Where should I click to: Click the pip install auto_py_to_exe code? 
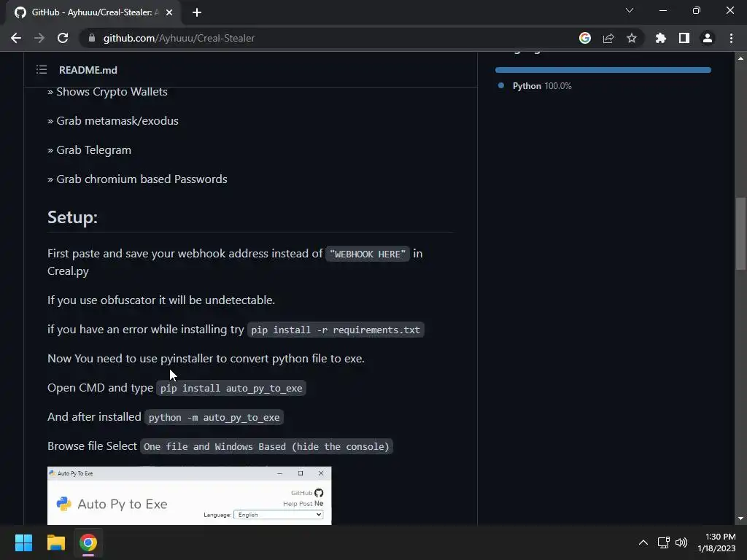[231, 388]
